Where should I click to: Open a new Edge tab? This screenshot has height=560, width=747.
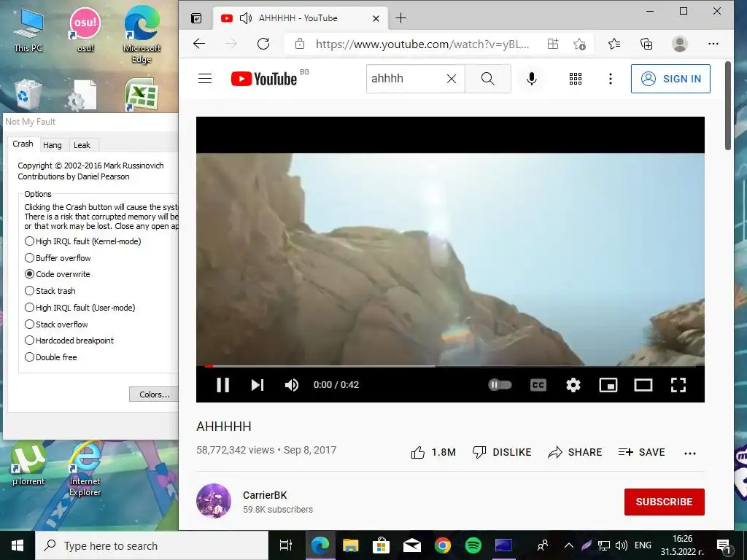401,18
